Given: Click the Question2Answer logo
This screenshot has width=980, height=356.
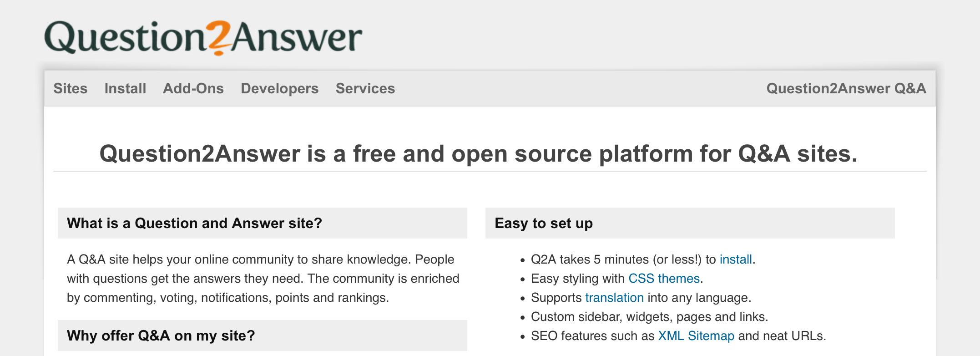Looking at the screenshot, I should [x=203, y=38].
